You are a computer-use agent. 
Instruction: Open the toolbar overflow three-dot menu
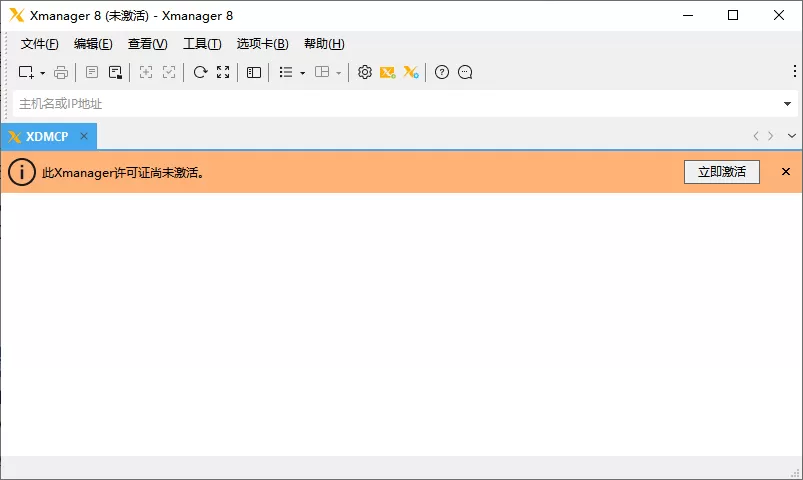pyautogui.click(x=794, y=71)
